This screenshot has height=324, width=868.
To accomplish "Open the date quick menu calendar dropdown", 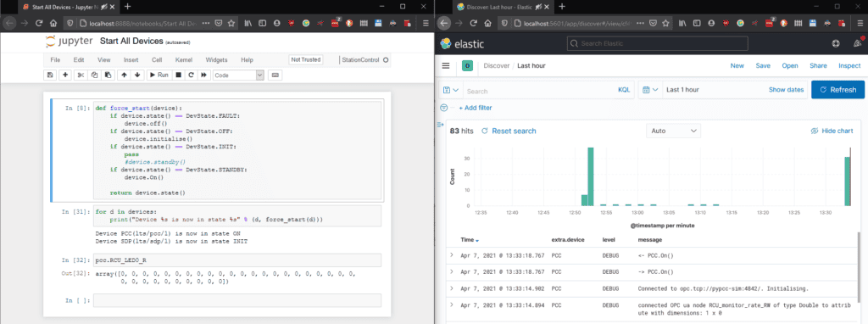I will (650, 90).
